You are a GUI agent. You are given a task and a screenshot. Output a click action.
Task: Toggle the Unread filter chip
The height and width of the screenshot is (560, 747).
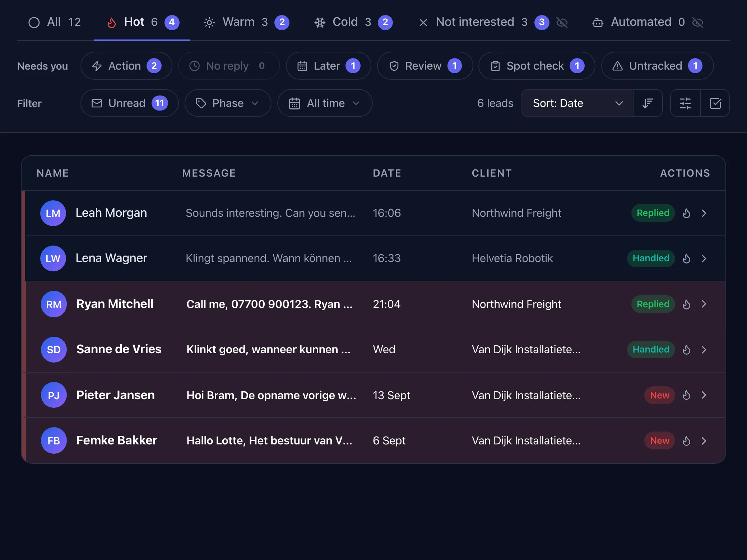tap(130, 103)
